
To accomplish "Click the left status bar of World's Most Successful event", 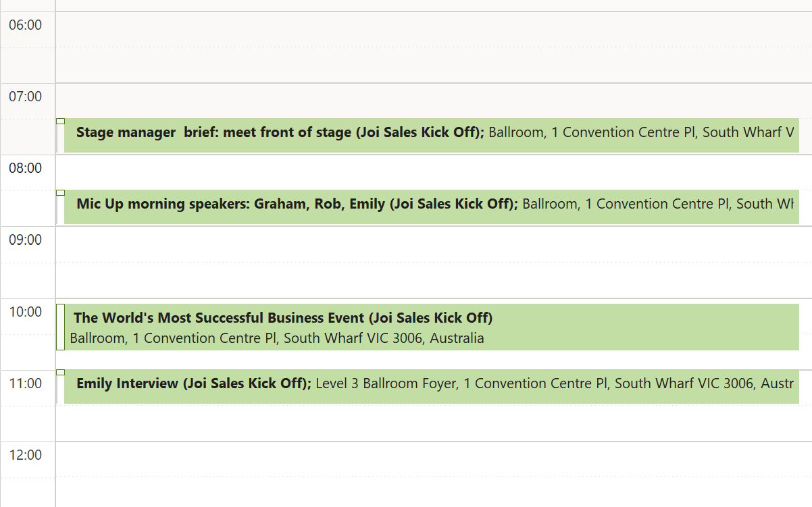I will click(x=61, y=327).
